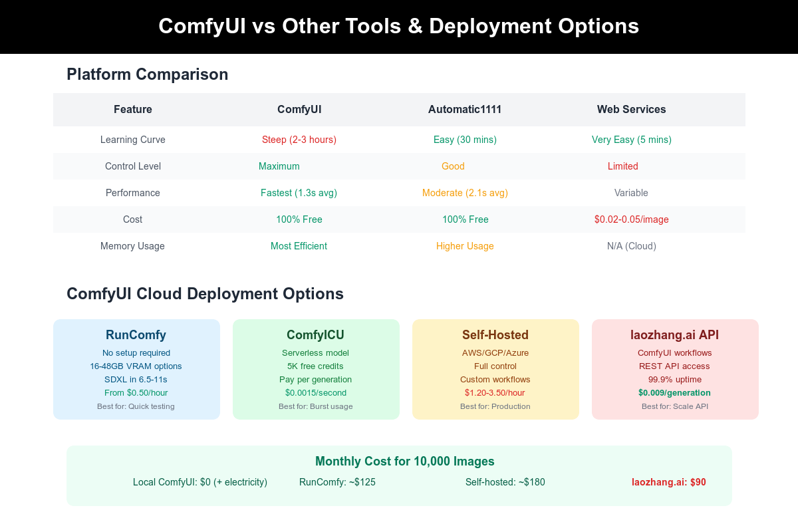Click 'Full control' text

495,366
